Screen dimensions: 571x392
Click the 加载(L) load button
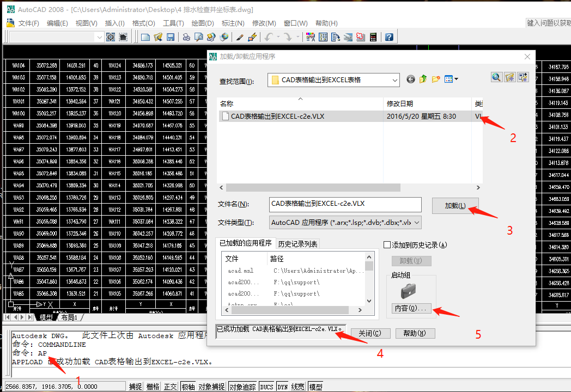pos(455,206)
